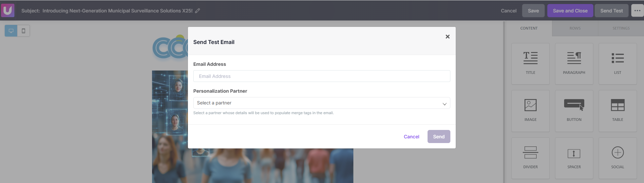This screenshot has width=644, height=183.
Task: Add a Social content block
Action: click(617, 158)
